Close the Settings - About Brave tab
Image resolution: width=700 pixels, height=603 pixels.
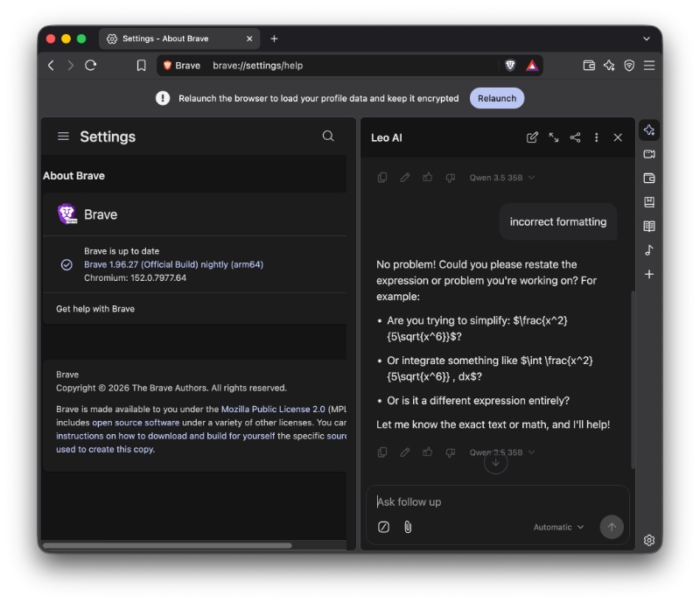[x=249, y=39]
